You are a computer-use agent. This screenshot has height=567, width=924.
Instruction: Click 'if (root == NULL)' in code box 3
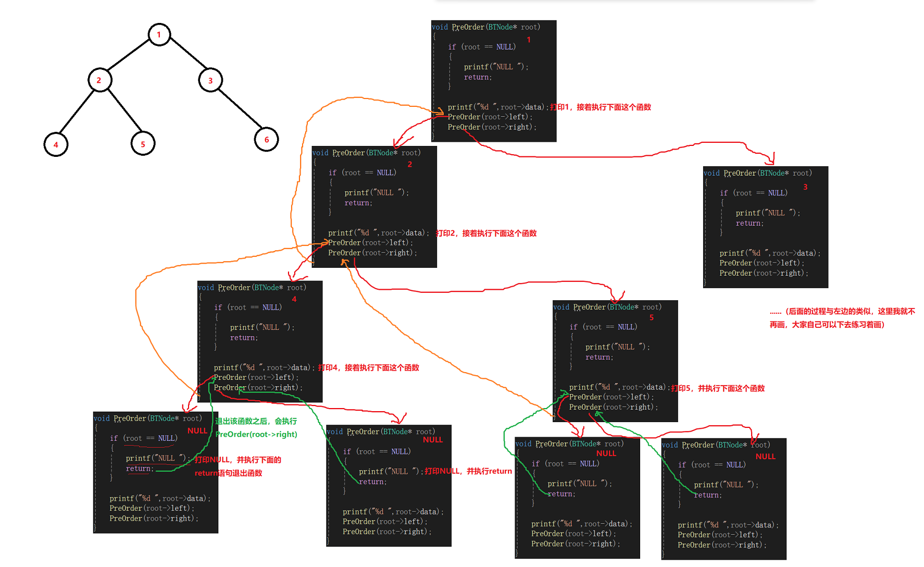(x=754, y=193)
